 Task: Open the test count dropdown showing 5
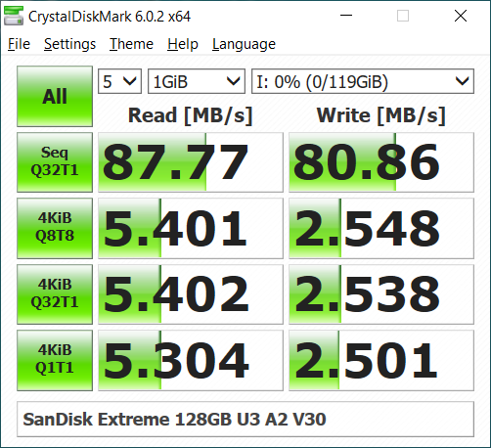119,81
